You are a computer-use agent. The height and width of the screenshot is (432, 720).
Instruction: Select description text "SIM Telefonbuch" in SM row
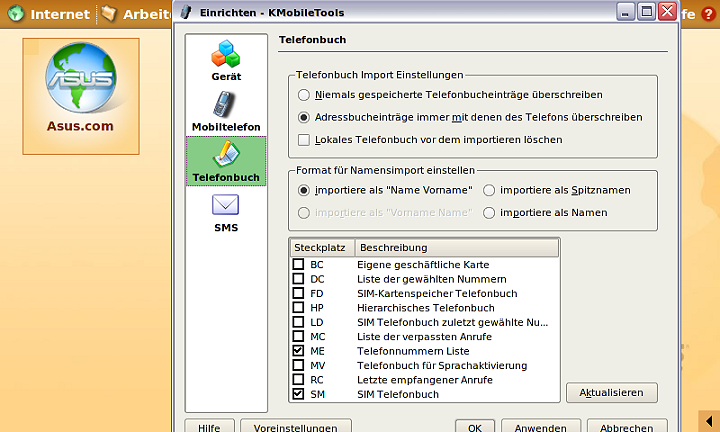point(398,394)
